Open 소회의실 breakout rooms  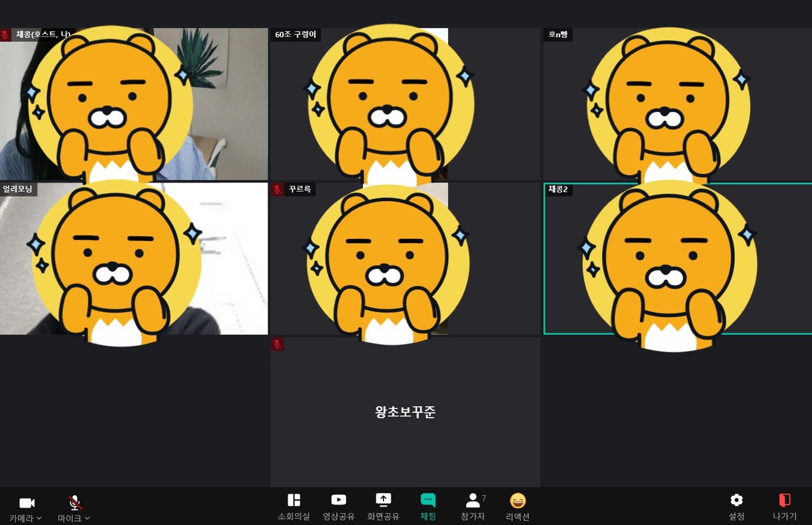click(294, 507)
